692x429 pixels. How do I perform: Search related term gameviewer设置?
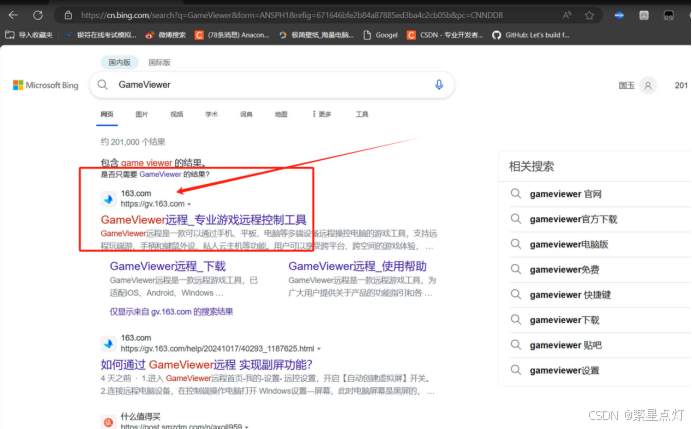point(564,370)
